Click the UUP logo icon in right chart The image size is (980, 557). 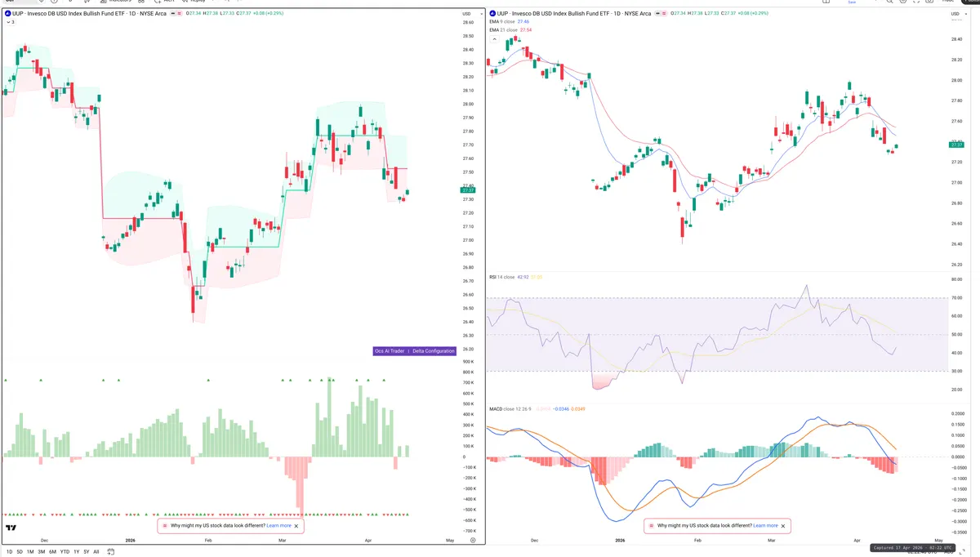pos(492,15)
